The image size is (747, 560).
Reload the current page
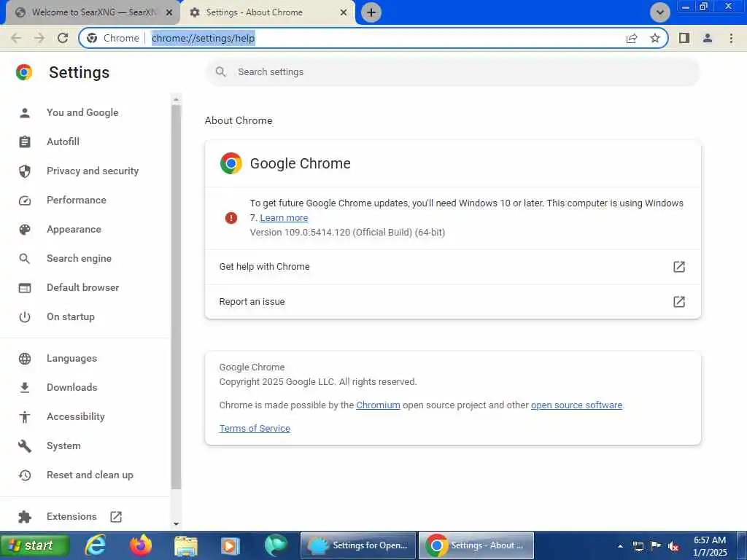[x=63, y=38]
